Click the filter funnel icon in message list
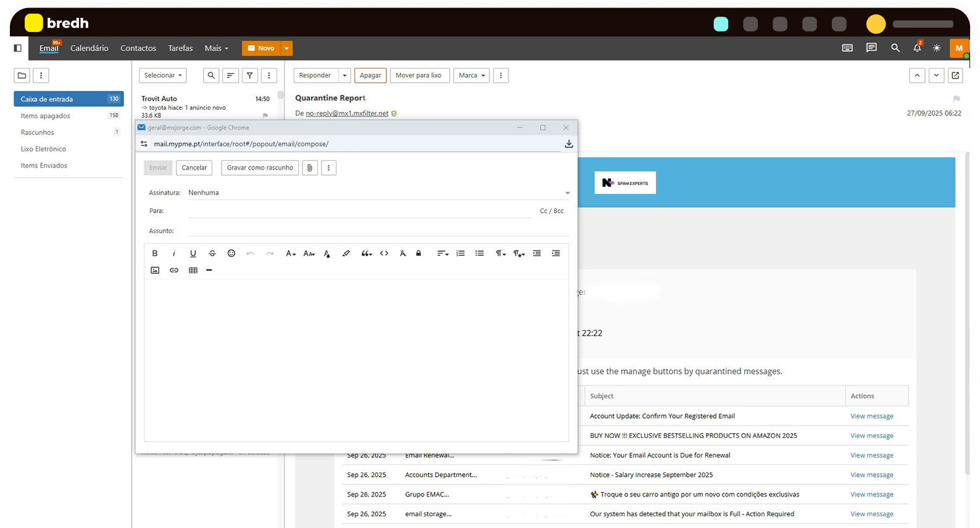The width and height of the screenshot is (980, 528). coord(250,75)
